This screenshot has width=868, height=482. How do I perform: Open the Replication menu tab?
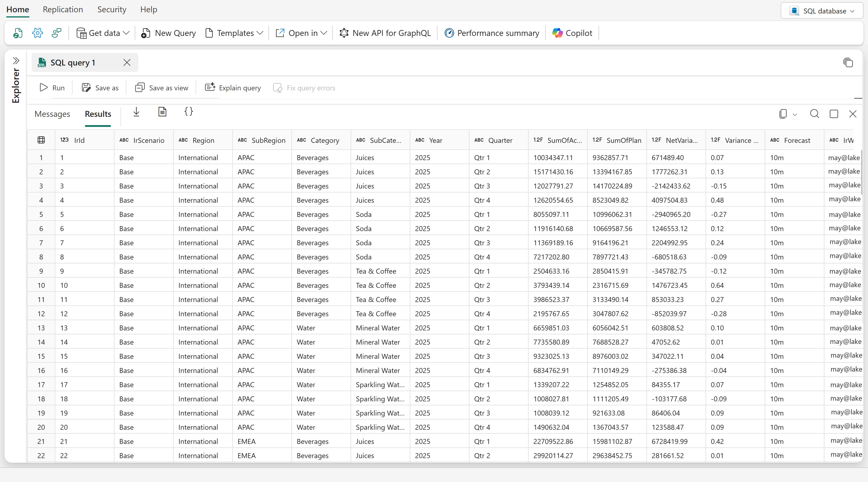(x=63, y=9)
